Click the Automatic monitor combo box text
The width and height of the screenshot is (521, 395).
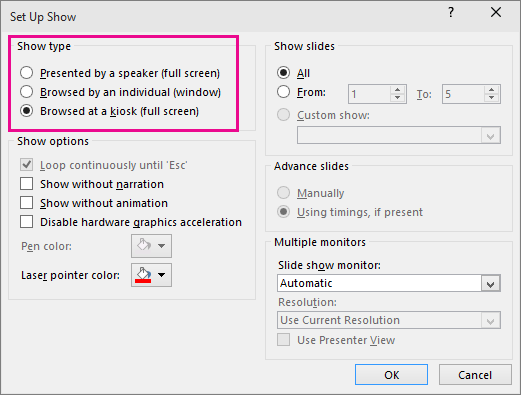pos(306,283)
